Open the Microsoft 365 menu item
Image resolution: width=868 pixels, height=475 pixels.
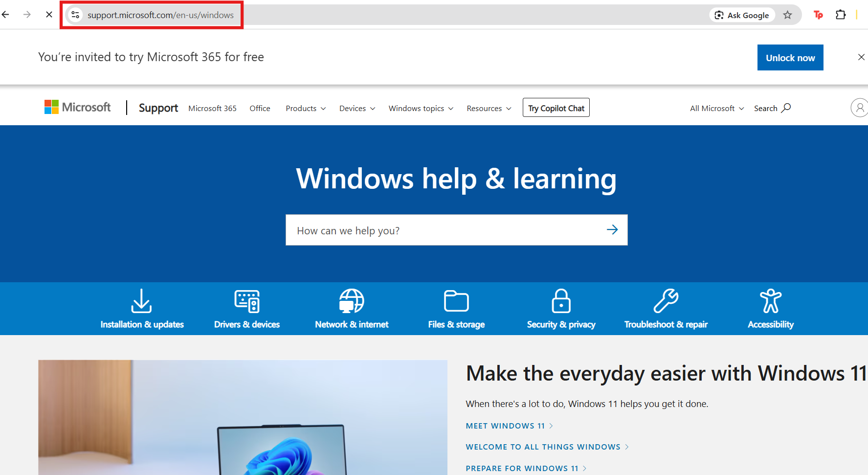(212, 108)
